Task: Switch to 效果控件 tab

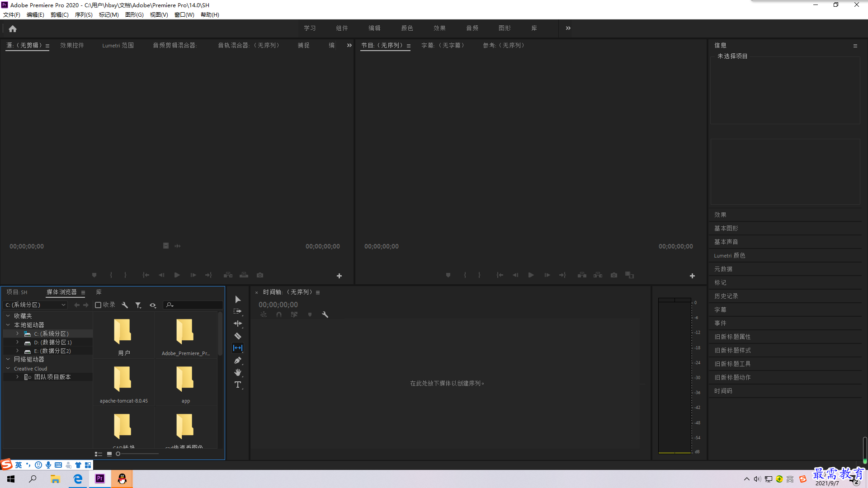Action: click(72, 45)
